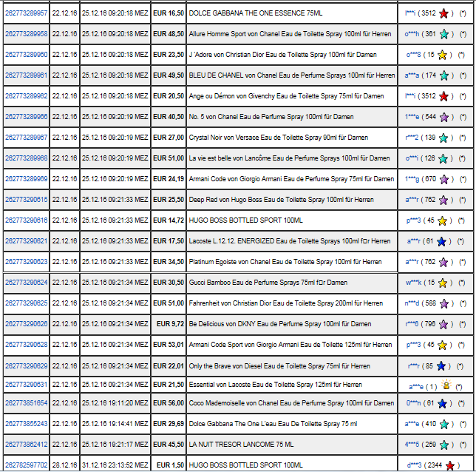Viewport: 476px width, 472px height.
Task: Click red star in EUR 1,50 Hugo Boss row
Action: click(450, 465)
